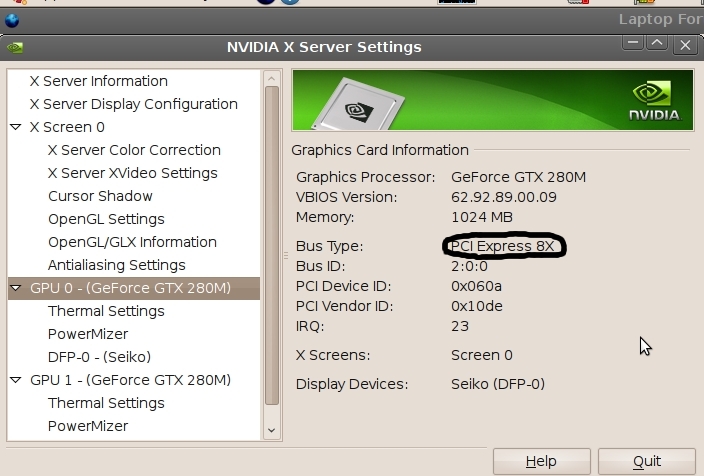Click the Screen 0 X Screens value
The image size is (704, 476).
point(482,355)
